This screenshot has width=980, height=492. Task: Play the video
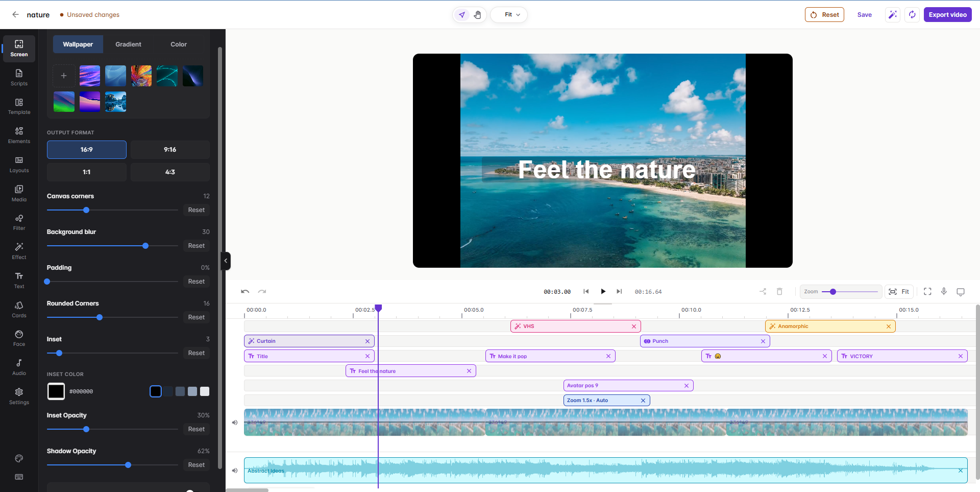(x=603, y=292)
